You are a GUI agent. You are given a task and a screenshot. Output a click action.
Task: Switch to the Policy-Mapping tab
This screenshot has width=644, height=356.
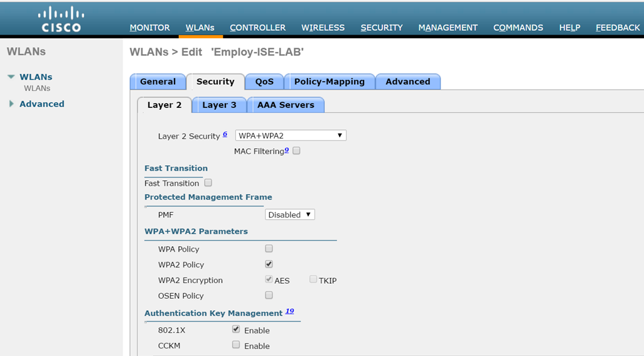[330, 82]
